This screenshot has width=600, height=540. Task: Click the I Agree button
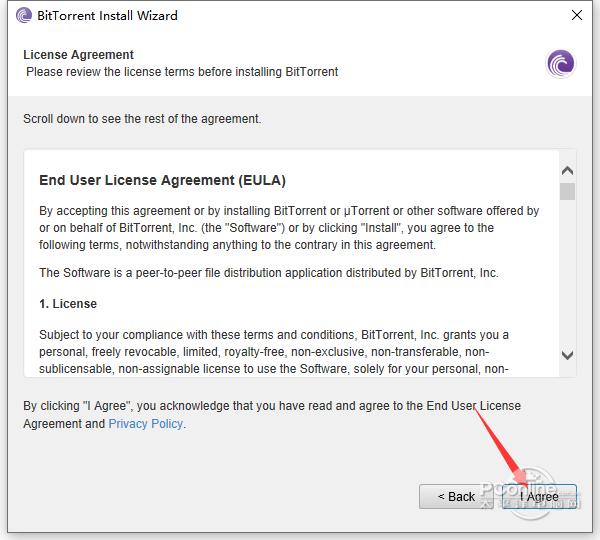(539, 496)
